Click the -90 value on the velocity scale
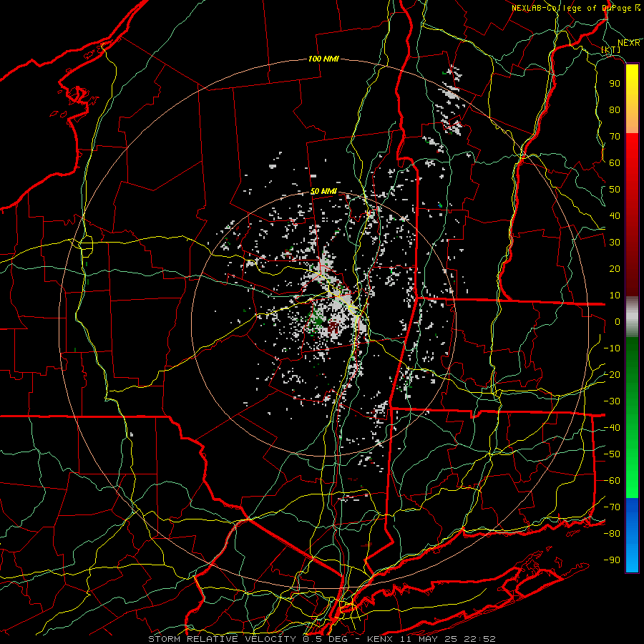Image resolution: width=644 pixels, height=644 pixels. tap(612, 560)
